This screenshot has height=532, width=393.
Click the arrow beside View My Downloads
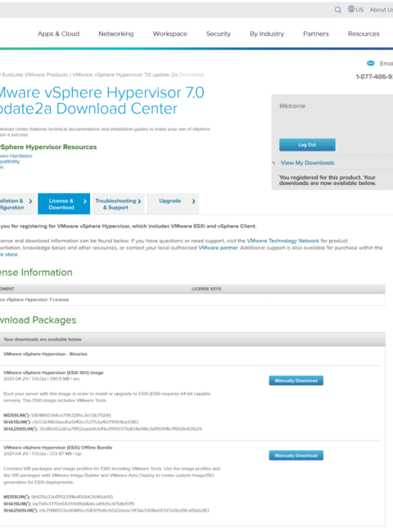pyautogui.click(x=273, y=163)
